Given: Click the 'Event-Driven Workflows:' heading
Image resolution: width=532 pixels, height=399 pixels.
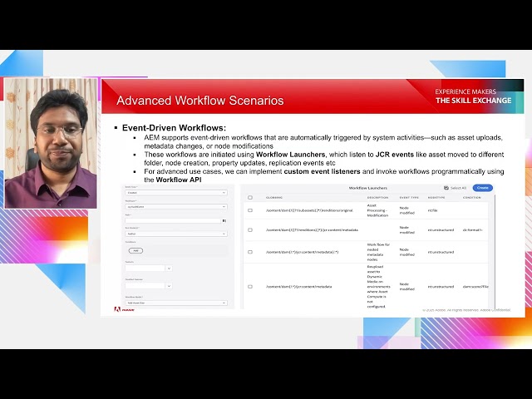Looking at the screenshot, I should [x=174, y=128].
